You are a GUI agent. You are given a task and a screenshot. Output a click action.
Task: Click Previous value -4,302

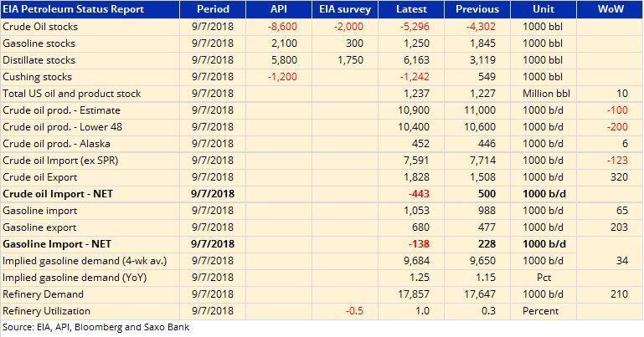tap(481, 27)
